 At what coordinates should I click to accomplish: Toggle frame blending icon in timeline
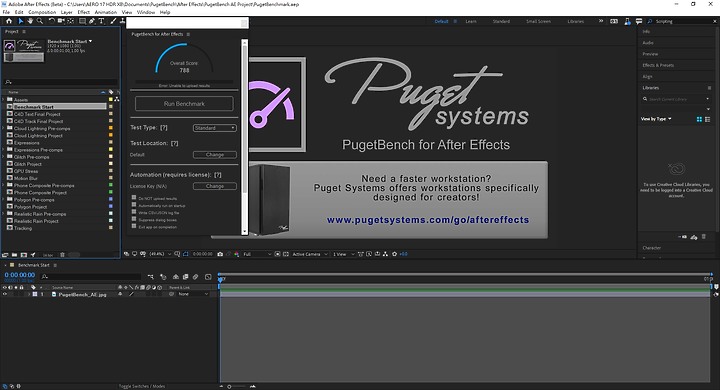(x=186, y=277)
